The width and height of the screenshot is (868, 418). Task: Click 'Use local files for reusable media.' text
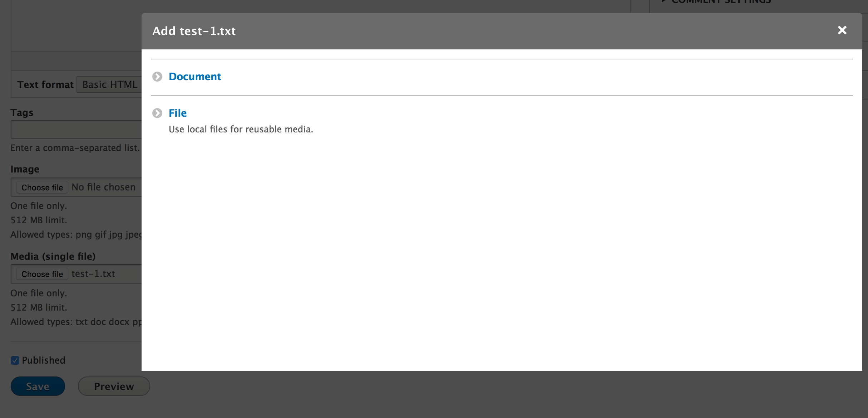pos(241,129)
